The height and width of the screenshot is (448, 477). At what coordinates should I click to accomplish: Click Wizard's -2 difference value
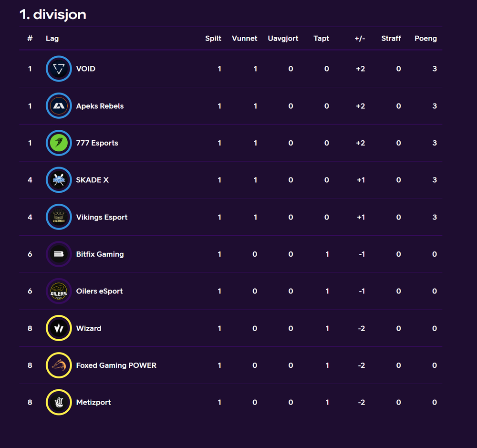click(x=362, y=328)
